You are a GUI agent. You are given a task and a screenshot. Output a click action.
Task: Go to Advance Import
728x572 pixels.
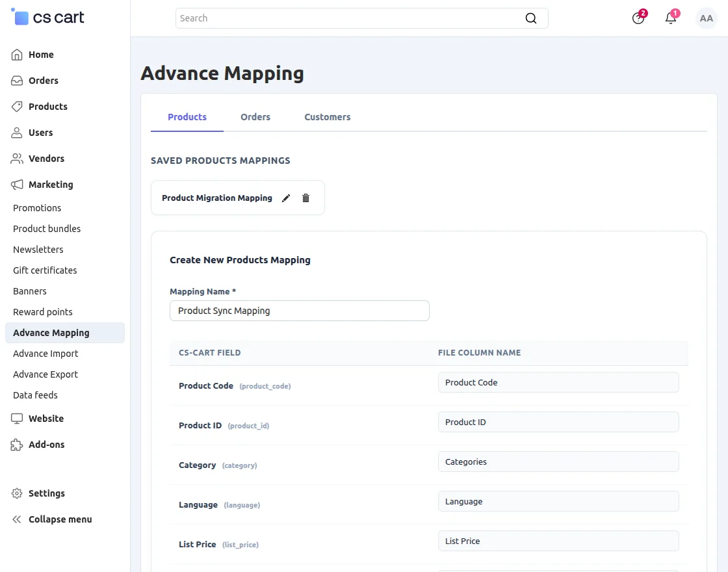45,354
